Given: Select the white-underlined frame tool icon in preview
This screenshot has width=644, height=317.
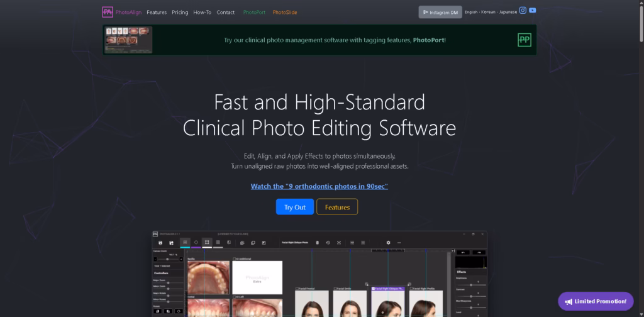Looking at the screenshot, I should tap(207, 242).
